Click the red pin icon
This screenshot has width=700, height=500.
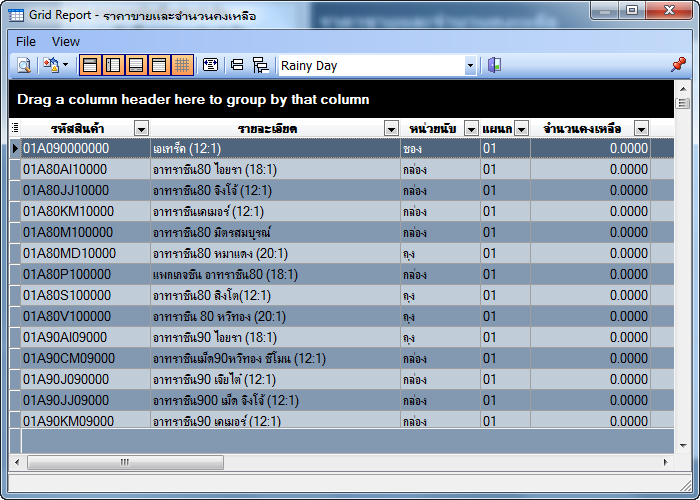click(678, 65)
